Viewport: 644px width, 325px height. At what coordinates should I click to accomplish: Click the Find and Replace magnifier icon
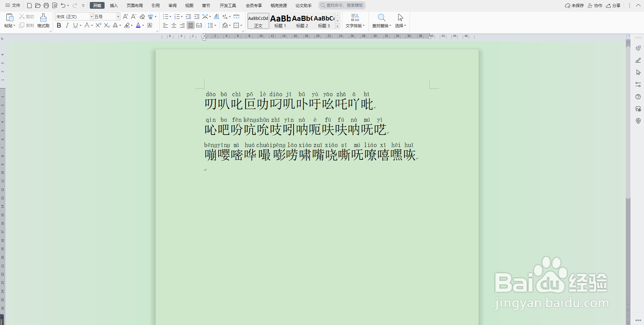(381, 17)
